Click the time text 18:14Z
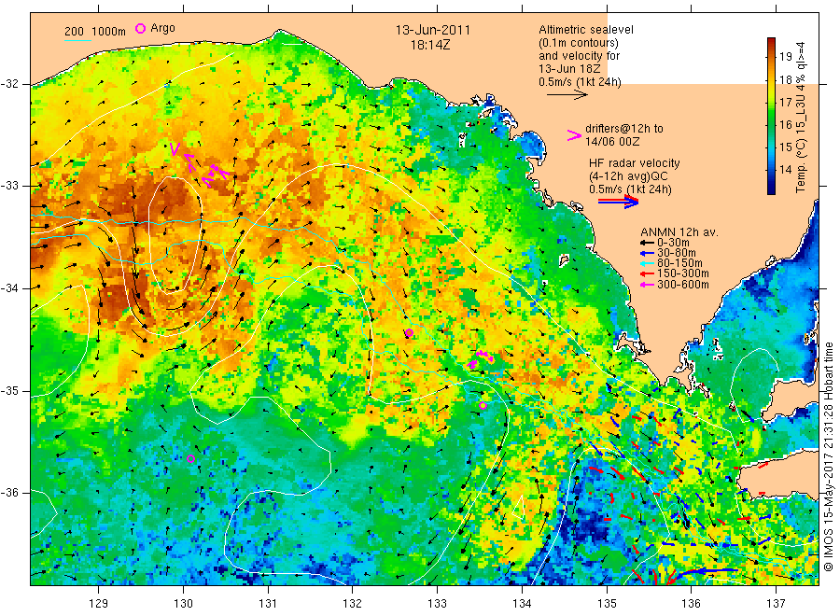This screenshot has height=616, width=840. coord(430,45)
